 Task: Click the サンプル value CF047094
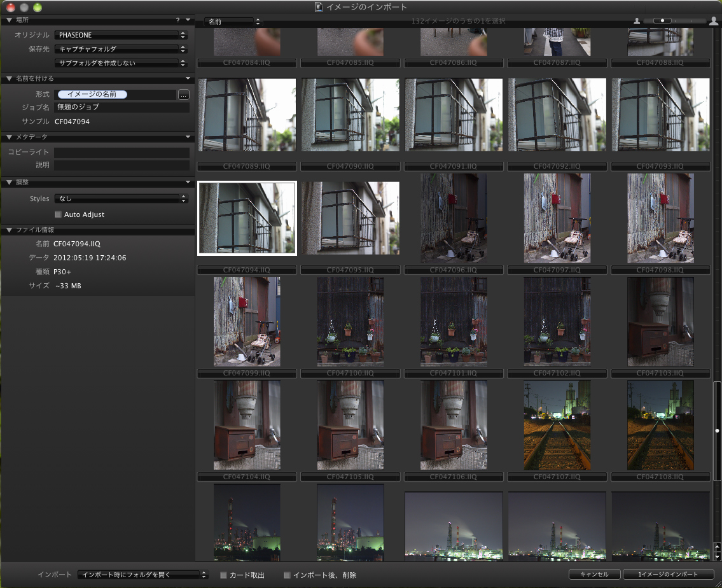pyautogui.click(x=73, y=122)
